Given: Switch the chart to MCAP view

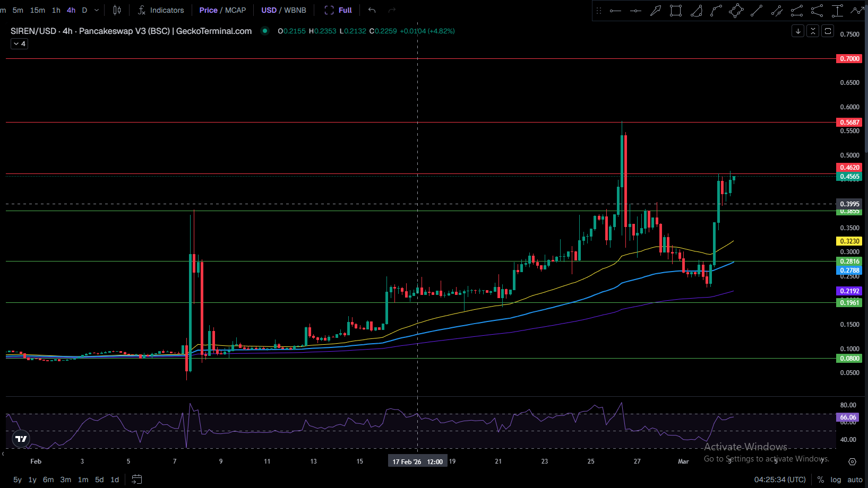Looking at the screenshot, I should click(235, 10).
